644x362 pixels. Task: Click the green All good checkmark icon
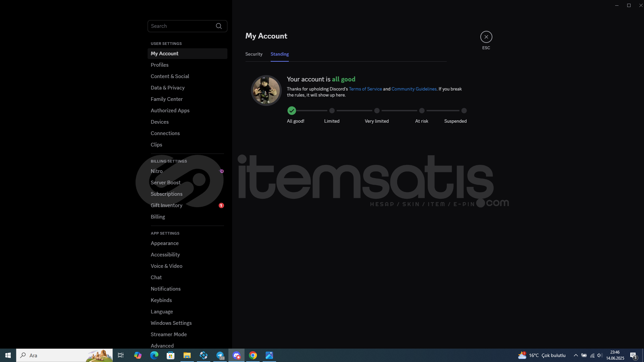tap(292, 111)
